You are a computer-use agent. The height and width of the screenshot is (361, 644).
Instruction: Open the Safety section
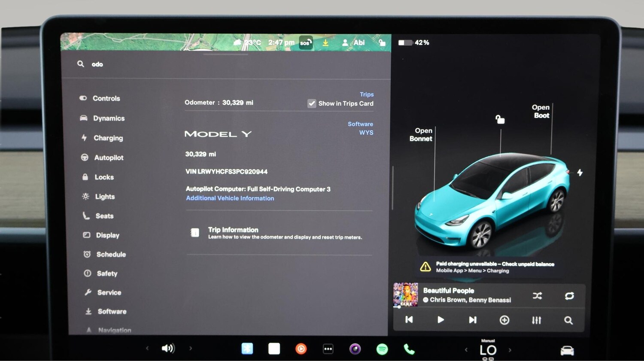click(100, 273)
